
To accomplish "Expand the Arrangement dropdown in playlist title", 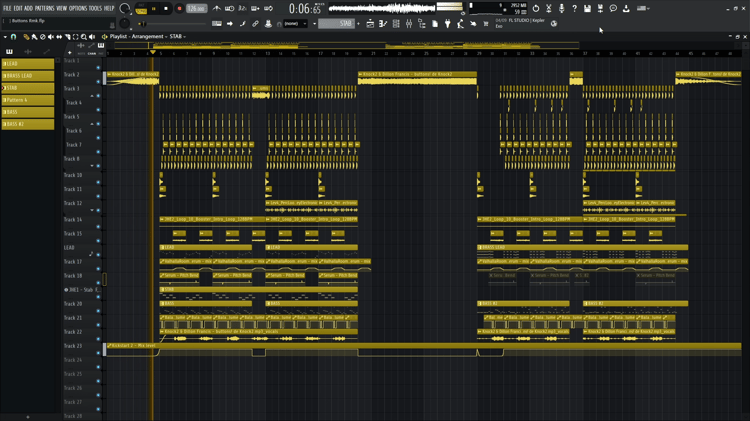I will pyautogui.click(x=141, y=36).
